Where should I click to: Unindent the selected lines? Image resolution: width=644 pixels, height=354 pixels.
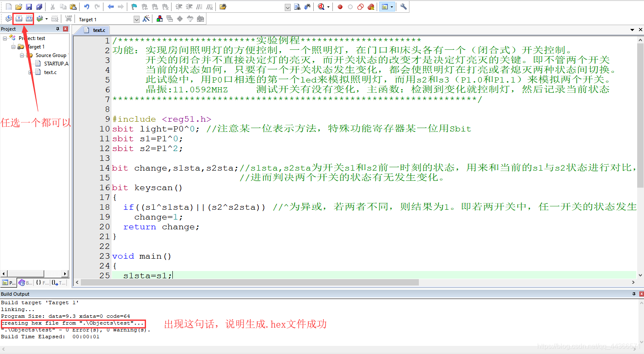189,7
